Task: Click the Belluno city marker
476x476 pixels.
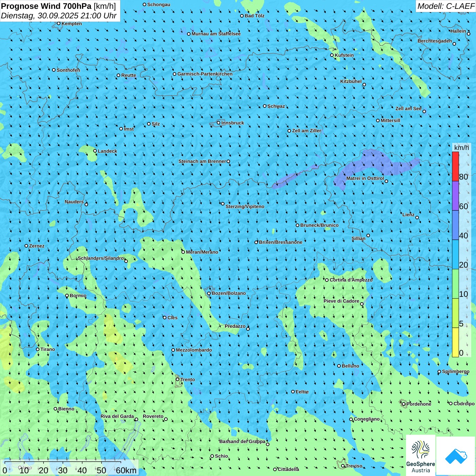Action: [339, 366]
